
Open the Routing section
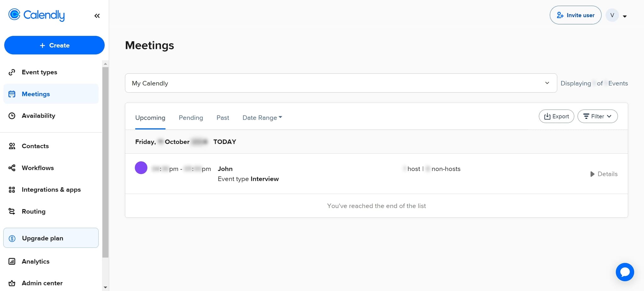coord(33,211)
